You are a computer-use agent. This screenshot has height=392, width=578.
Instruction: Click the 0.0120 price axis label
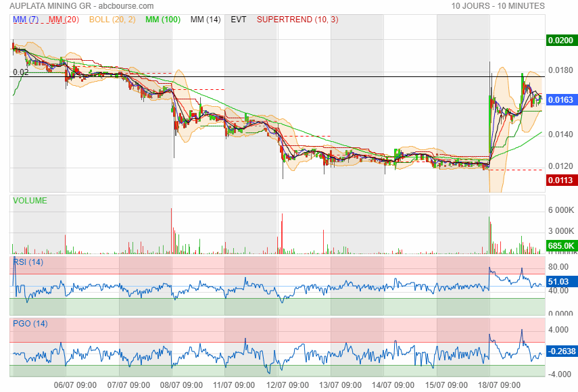tap(560, 166)
